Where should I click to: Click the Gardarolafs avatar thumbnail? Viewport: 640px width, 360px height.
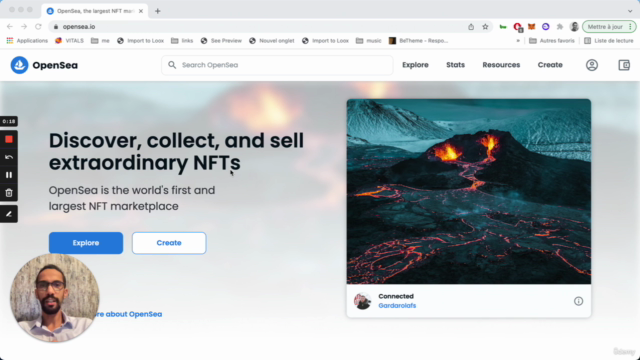(x=362, y=301)
